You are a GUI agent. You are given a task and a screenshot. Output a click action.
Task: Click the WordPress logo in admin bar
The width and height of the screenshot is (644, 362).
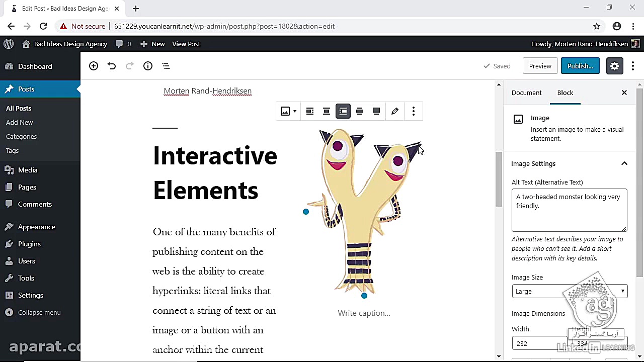(8, 44)
